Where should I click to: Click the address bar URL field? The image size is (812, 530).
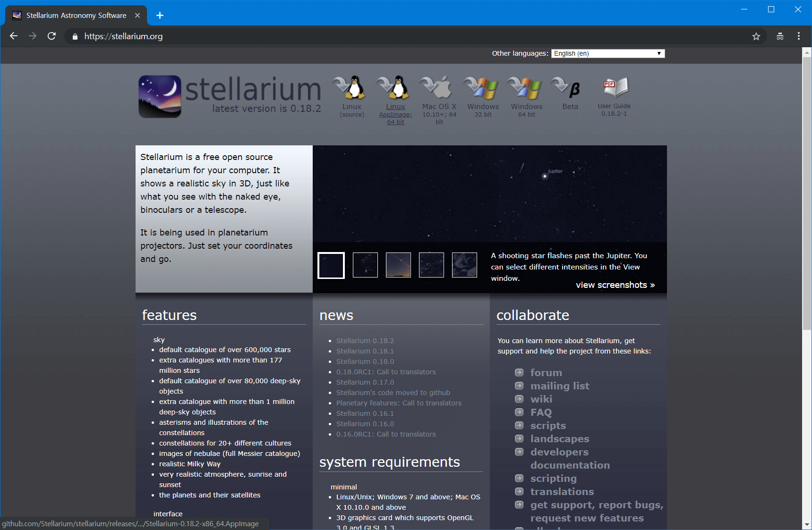378,36
